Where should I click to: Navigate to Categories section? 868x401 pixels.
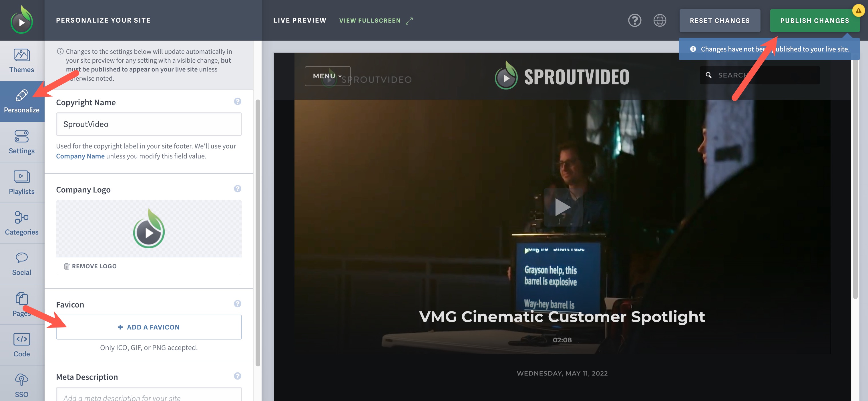click(22, 224)
